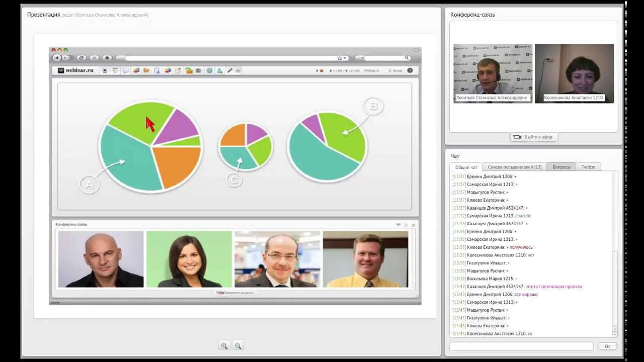Screen dimensions: 644x362
Task: Close the Конференц-связь panel inside the slide
Action: [414, 225]
